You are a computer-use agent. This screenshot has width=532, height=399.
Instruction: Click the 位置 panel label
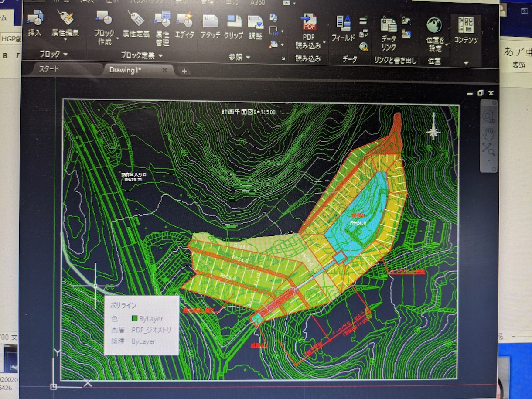click(x=434, y=61)
